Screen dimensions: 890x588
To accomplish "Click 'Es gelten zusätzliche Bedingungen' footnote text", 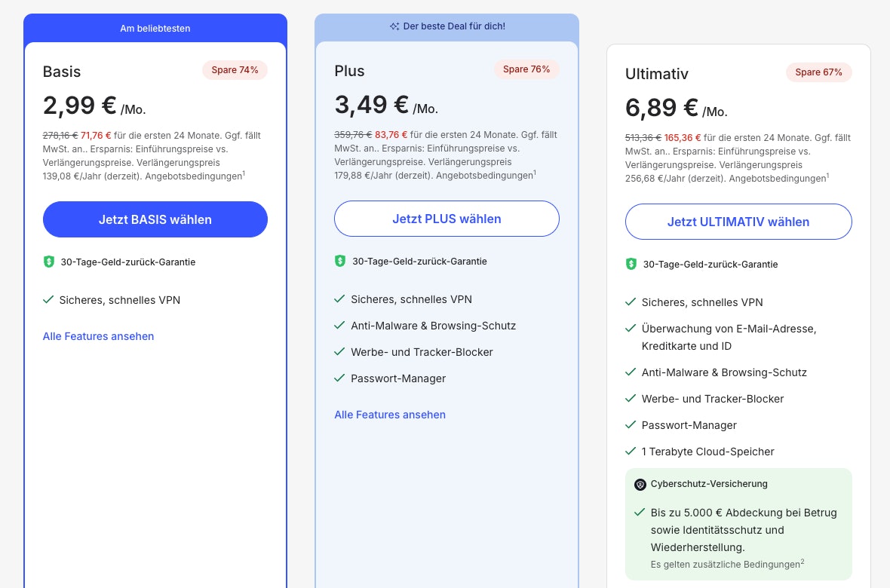I will (725, 565).
